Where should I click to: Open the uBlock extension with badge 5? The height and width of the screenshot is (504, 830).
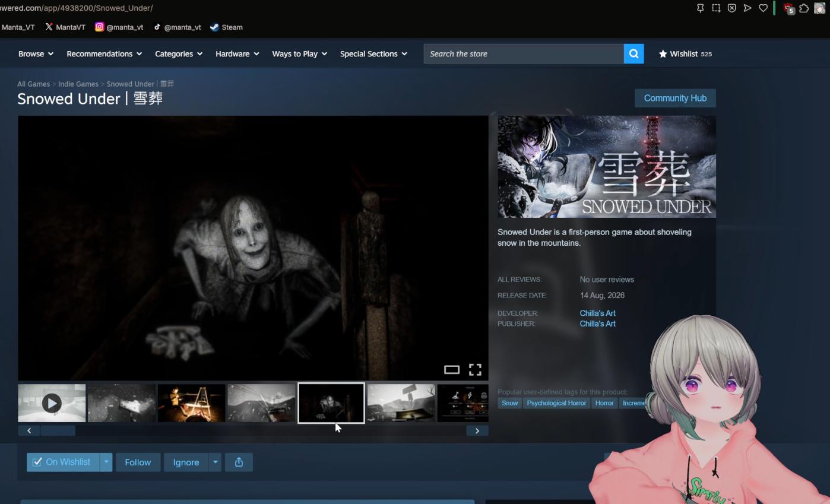click(788, 8)
